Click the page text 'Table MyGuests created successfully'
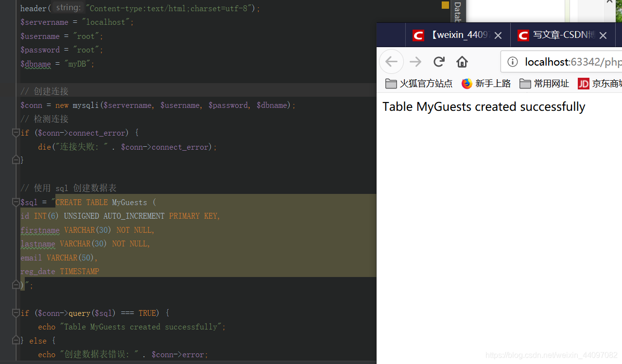 point(484,106)
